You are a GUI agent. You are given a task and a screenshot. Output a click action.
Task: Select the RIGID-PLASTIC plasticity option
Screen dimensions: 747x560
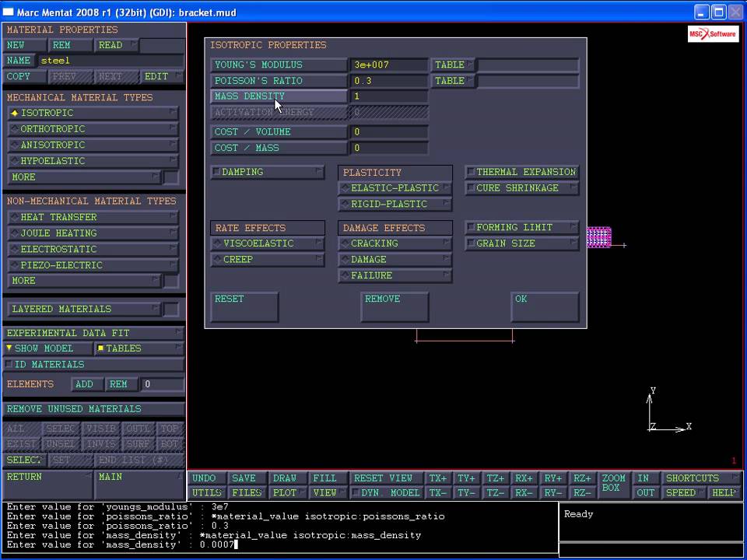coord(395,205)
